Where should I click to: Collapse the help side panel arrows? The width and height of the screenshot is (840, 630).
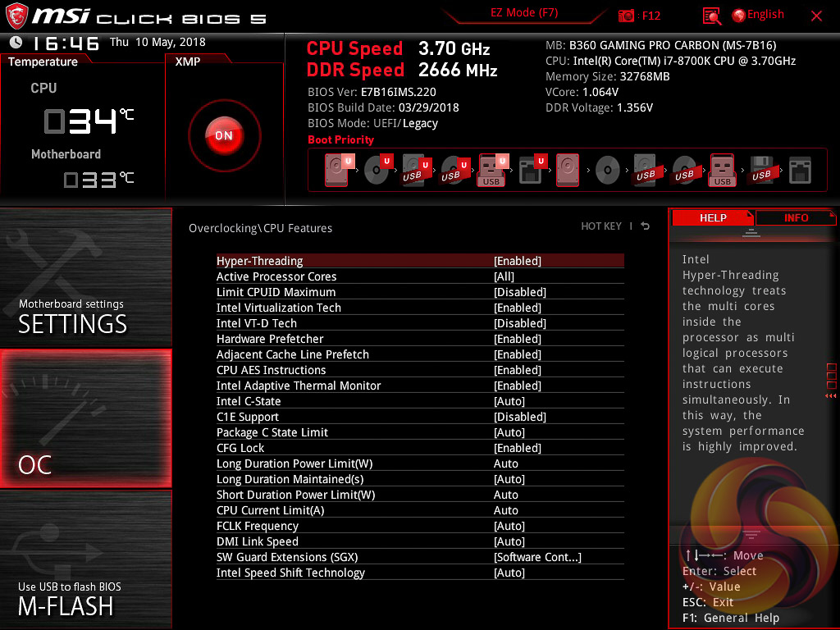831,396
